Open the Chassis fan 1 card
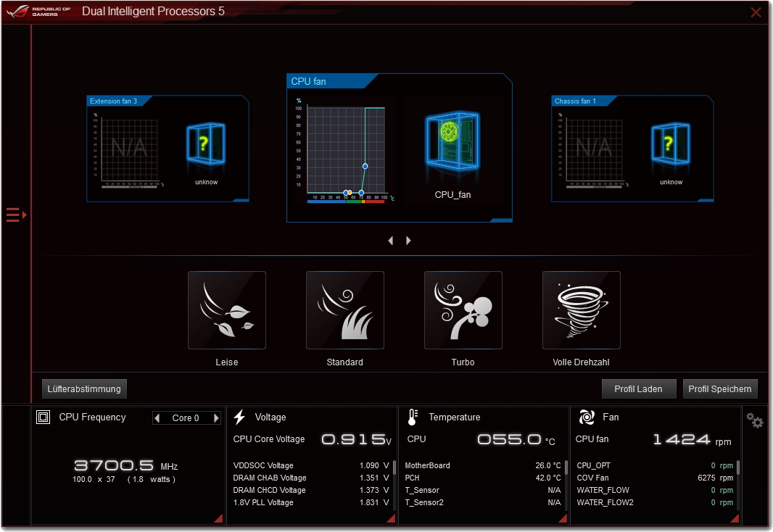Image resolution: width=773 pixels, height=532 pixels. pyautogui.click(x=632, y=149)
